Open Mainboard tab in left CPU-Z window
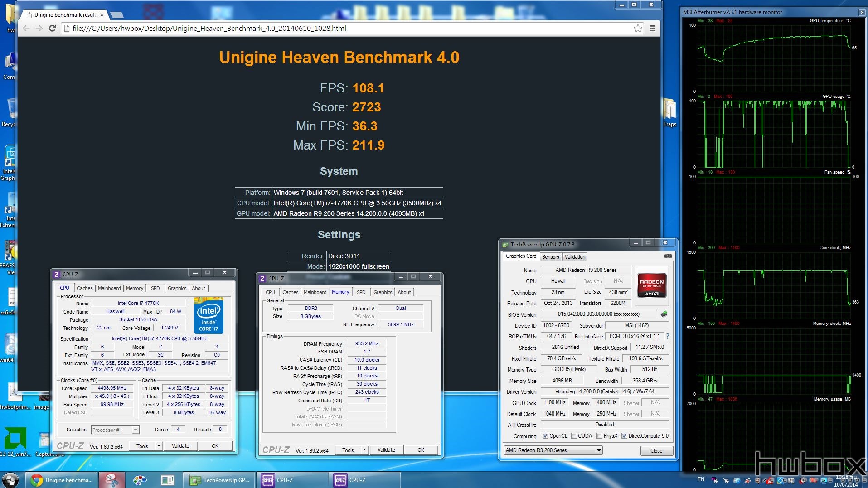Screen dimensions: 868x488 pos(109,288)
